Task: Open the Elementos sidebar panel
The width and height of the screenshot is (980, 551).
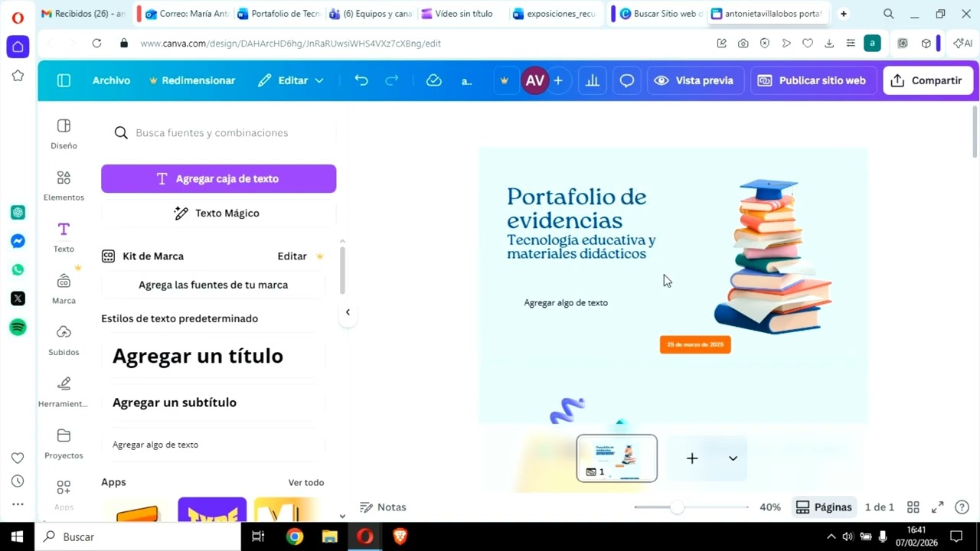Action: click(x=64, y=186)
